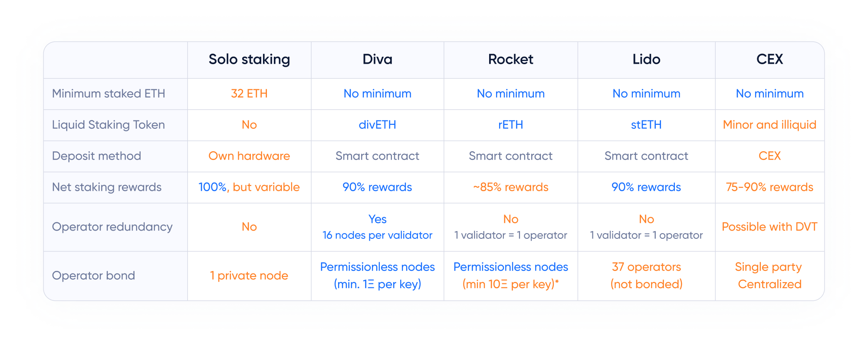Click the Own hardware cell
868x342 pixels.
249,156
